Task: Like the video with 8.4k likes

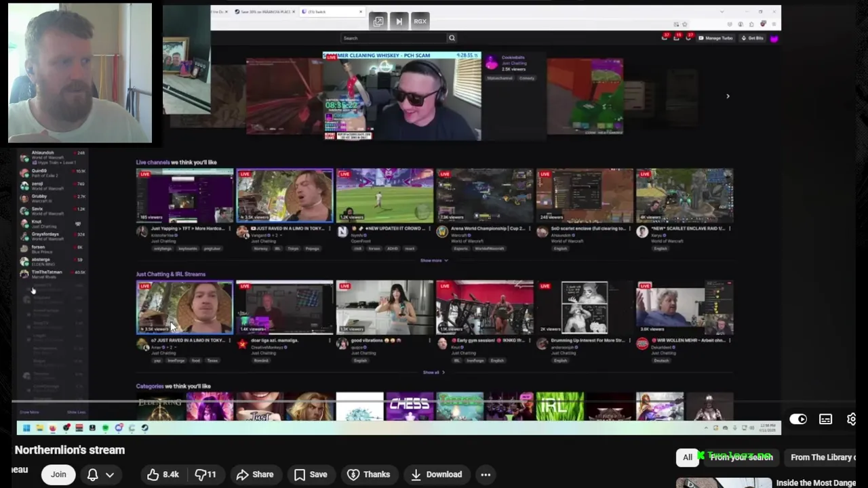Action: 163,474
